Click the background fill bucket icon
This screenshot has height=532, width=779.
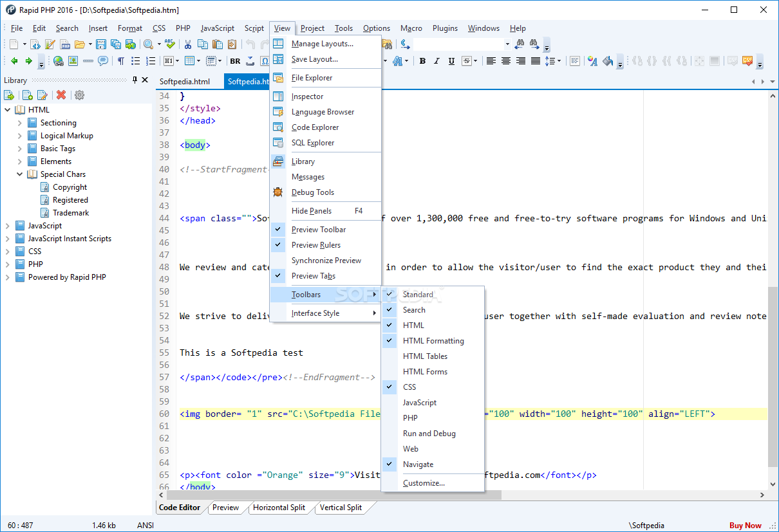606,61
